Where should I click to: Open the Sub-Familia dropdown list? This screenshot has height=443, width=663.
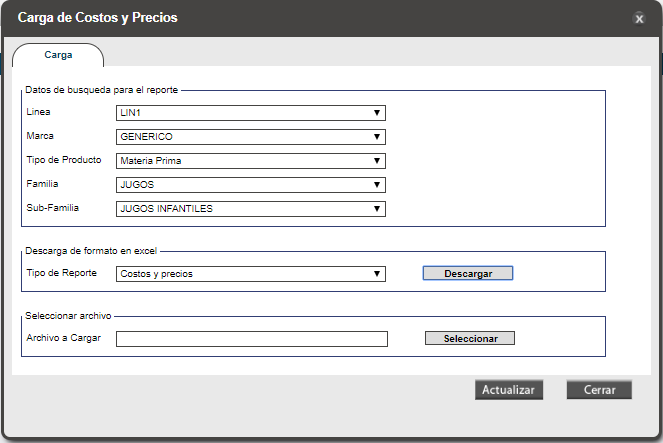click(x=250, y=208)
